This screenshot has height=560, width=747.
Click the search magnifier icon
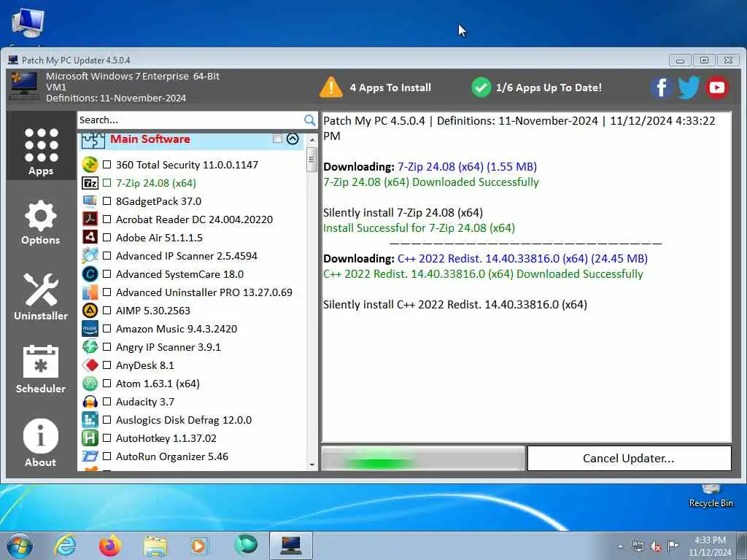(309, 120)
